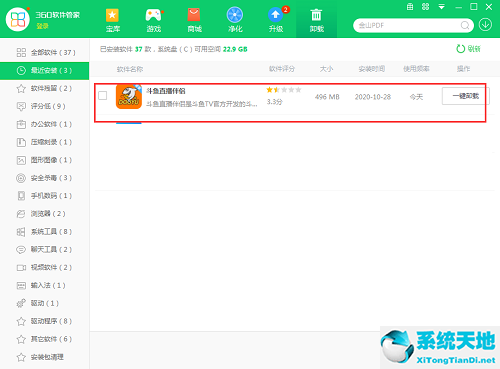Screen dimensions: 500x369
Task: Select 最近安装 (3) category
Action: pyautogui.click(x=45, y=70)
